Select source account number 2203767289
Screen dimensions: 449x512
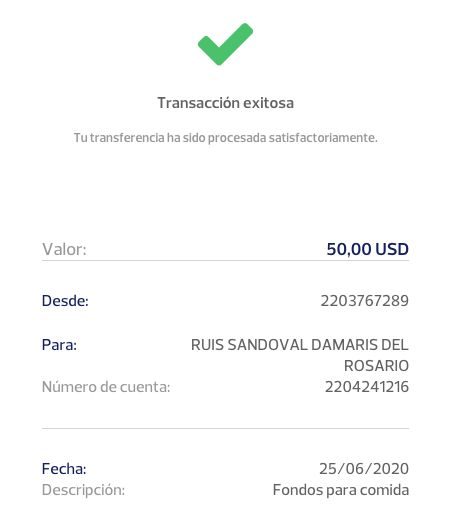point(365,301)
